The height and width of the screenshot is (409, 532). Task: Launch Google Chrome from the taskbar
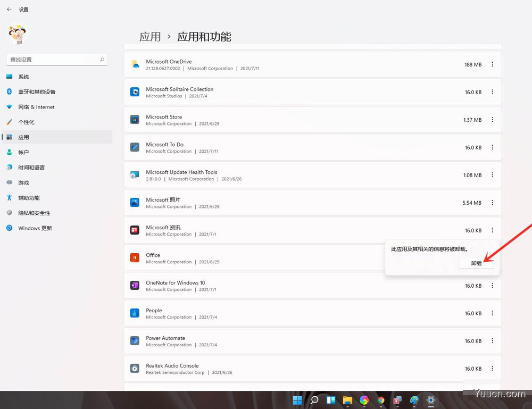click(381, 400)
